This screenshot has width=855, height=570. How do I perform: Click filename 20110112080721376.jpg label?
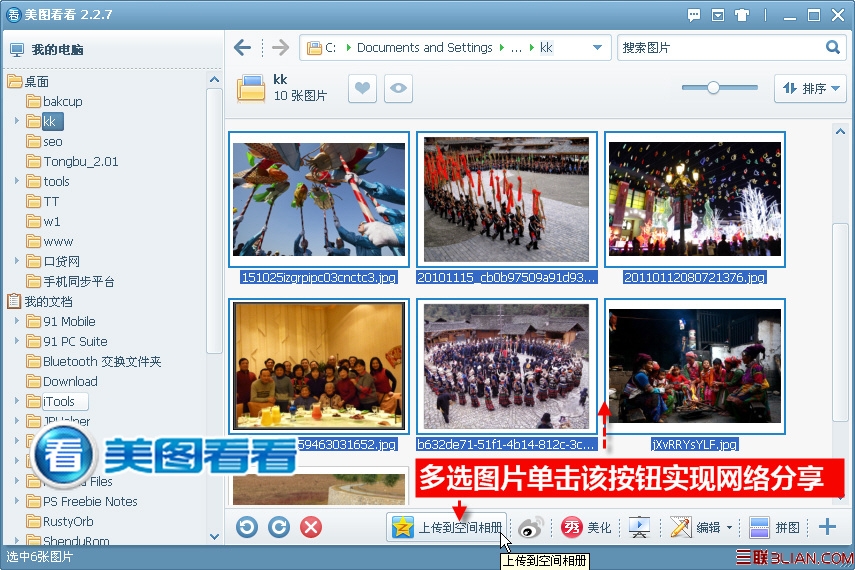click(x=695, y=277)
